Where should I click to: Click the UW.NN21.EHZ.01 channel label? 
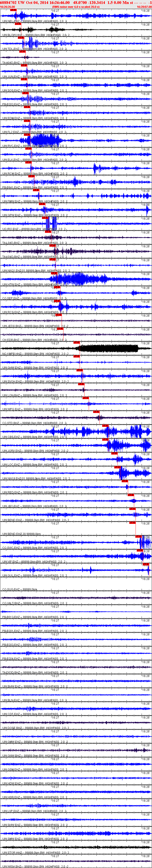[36, 270]
